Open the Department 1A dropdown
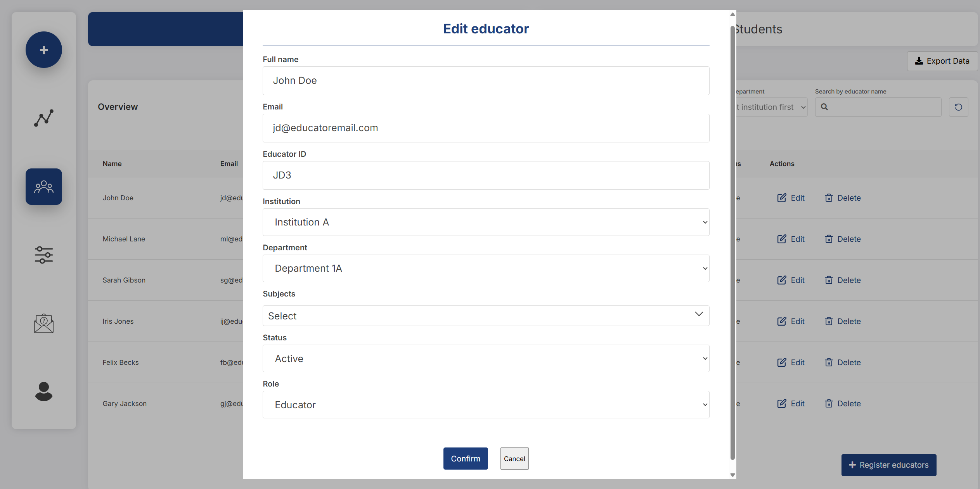Image resolution: width=980 pixels, height=489 pixels. click(x=486, y=268)
